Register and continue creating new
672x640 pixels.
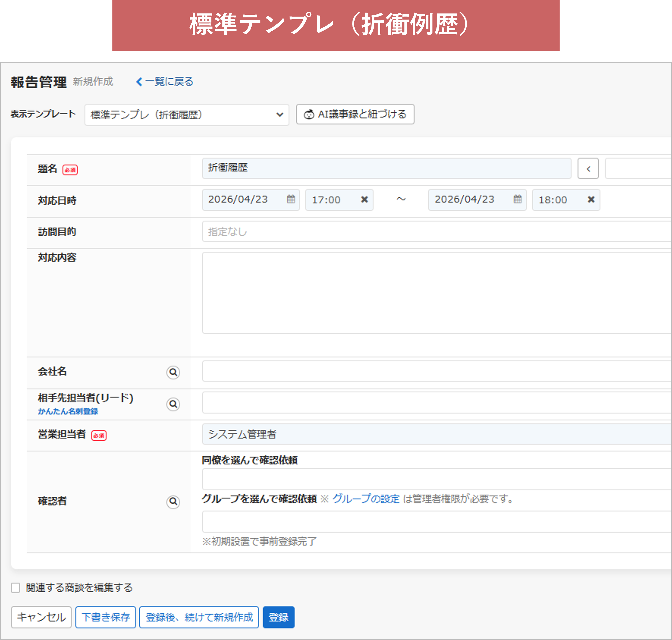point(199,617)
